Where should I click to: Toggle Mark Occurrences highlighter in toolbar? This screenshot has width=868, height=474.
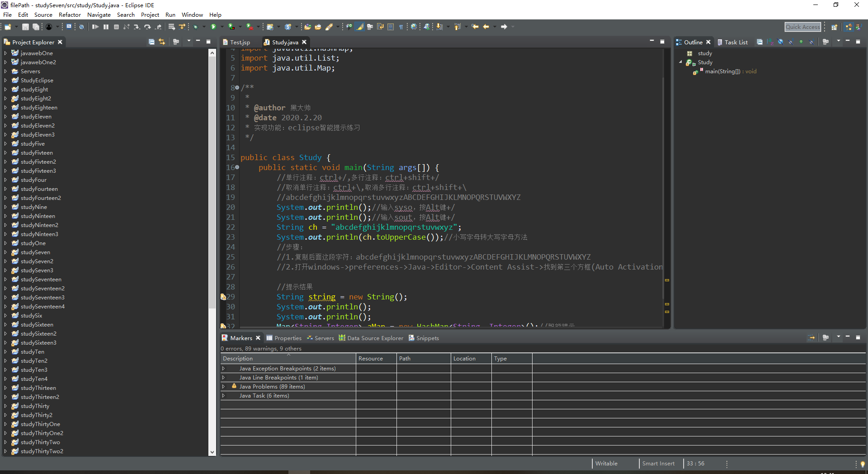(x=360, y=27)
